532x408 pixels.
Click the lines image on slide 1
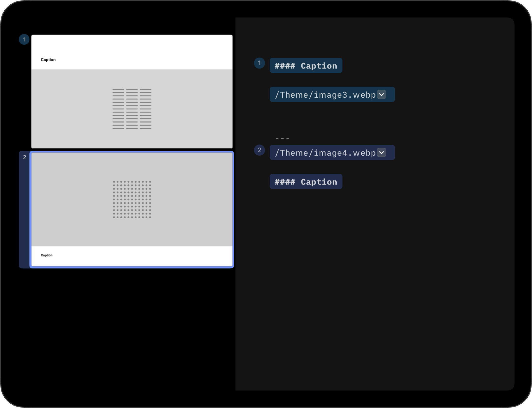[132, 109]
